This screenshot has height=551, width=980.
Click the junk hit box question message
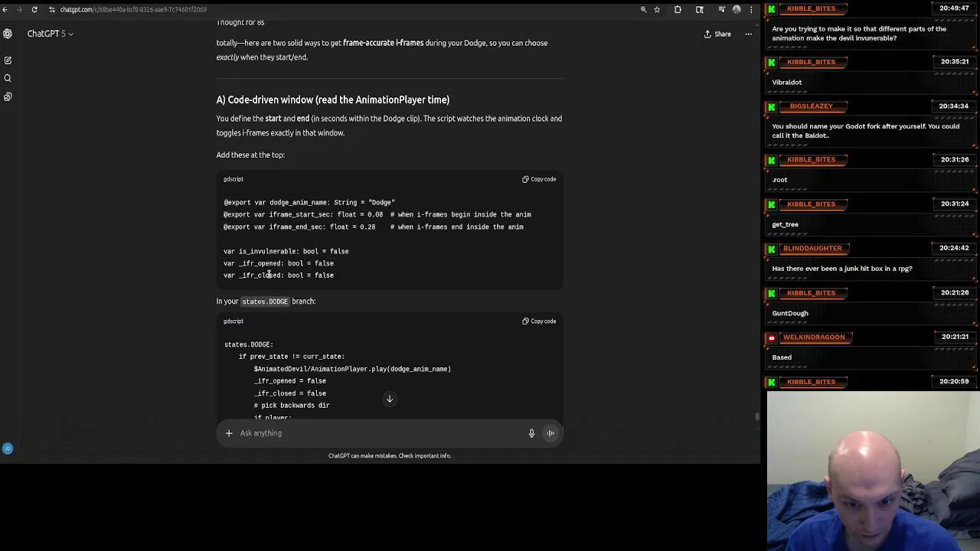842,269
